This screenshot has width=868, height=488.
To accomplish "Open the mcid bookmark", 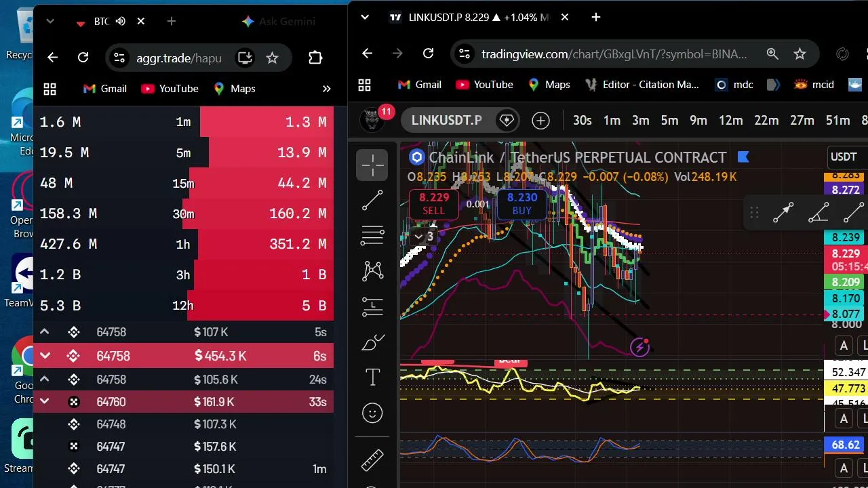I will [x=814, y=85].
